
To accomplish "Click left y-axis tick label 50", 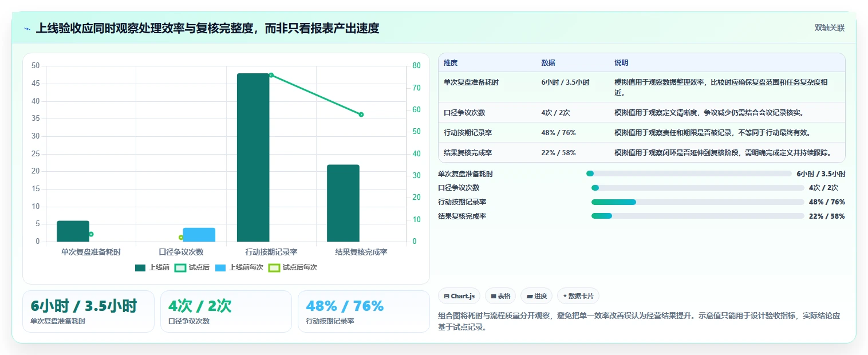I will [x=35, y=66].
